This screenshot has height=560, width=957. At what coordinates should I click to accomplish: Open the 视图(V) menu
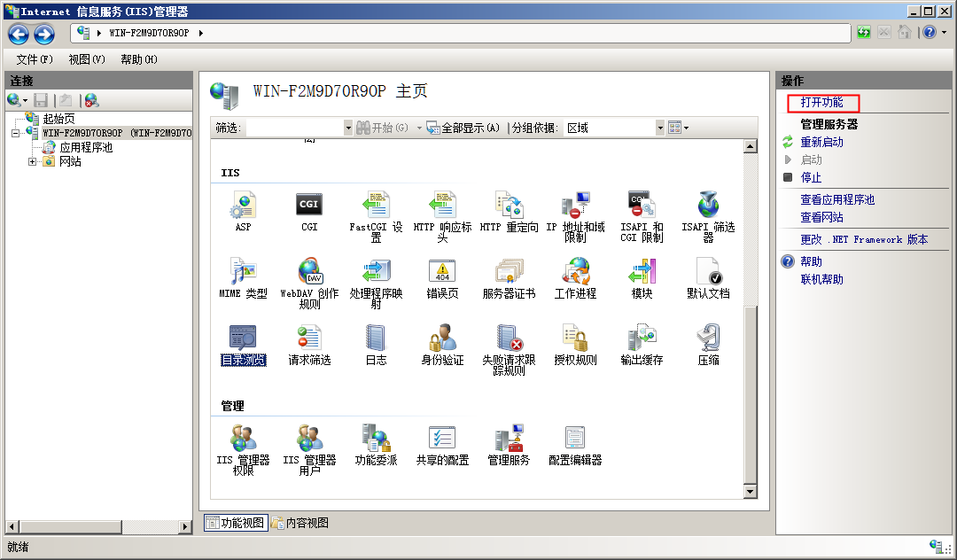click(x=86, y=59)
